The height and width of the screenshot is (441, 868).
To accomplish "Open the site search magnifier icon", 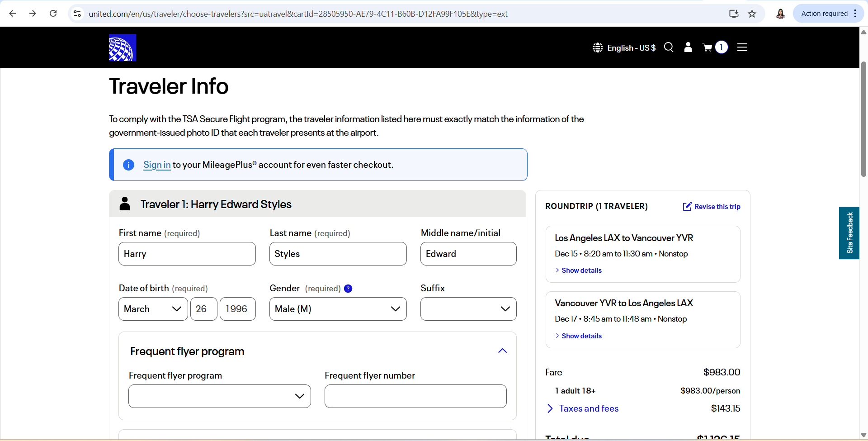I will pos(669,47).
